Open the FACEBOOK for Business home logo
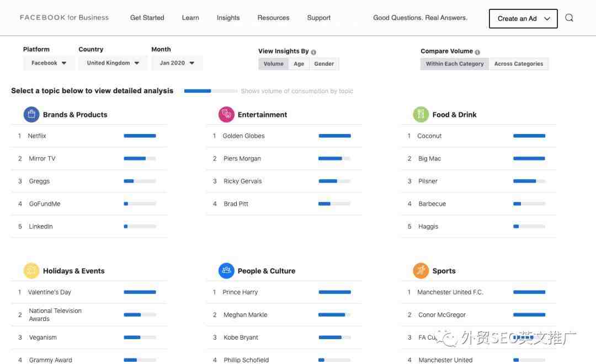Viewport: 596px width, 364px height. tap(64, 18)
